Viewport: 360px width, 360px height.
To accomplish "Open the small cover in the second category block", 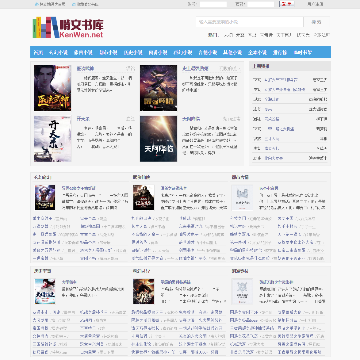I will pyautogui.click(x=144, y=197).
